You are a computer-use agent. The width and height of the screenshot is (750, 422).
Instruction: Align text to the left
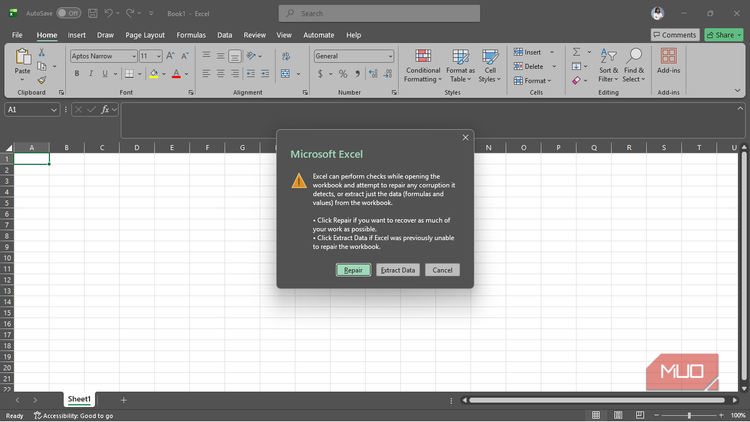[x=206, y=74]
